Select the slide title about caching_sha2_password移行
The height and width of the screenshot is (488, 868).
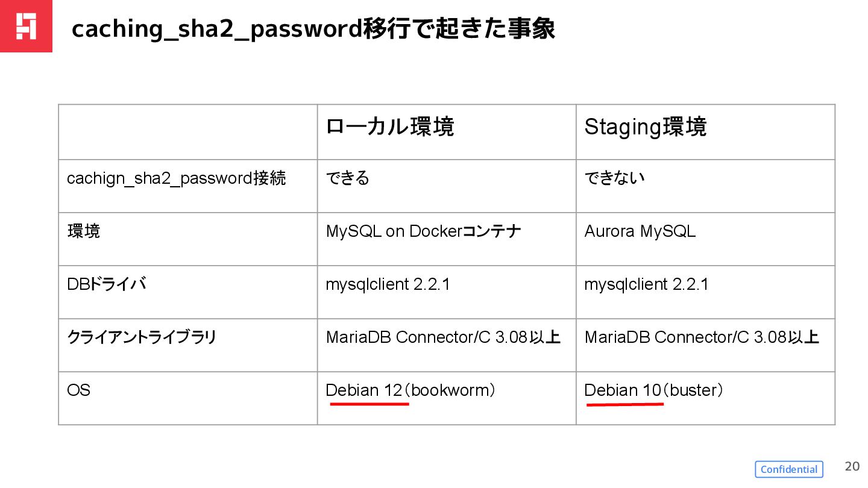[313, 28]
